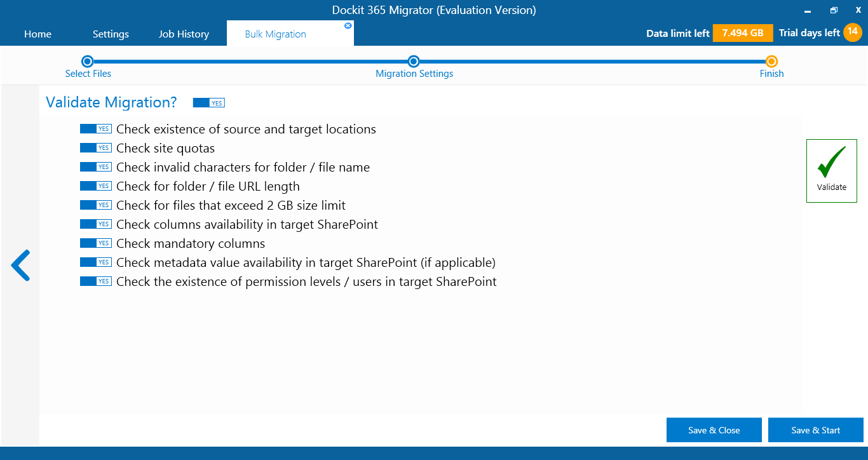Click the Data limit left label
This screenshot has width=868, height=460.
[677, 33]
